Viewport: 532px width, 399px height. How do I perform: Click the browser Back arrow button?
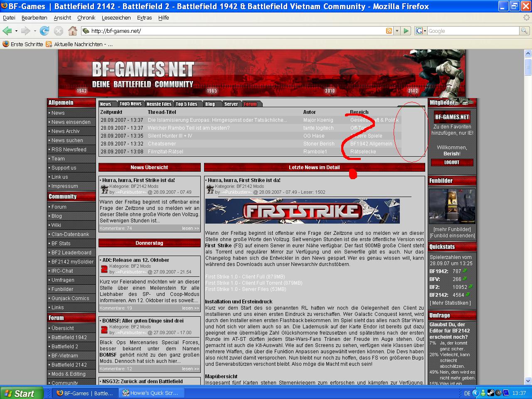click(x=7, y=31)
